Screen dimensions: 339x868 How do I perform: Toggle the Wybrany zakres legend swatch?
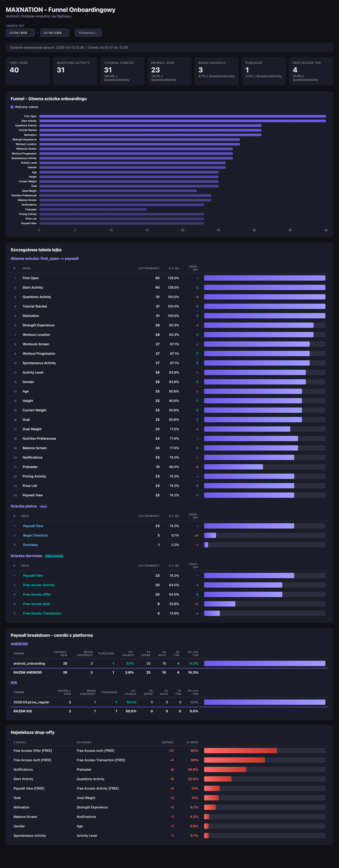point(12,107)
